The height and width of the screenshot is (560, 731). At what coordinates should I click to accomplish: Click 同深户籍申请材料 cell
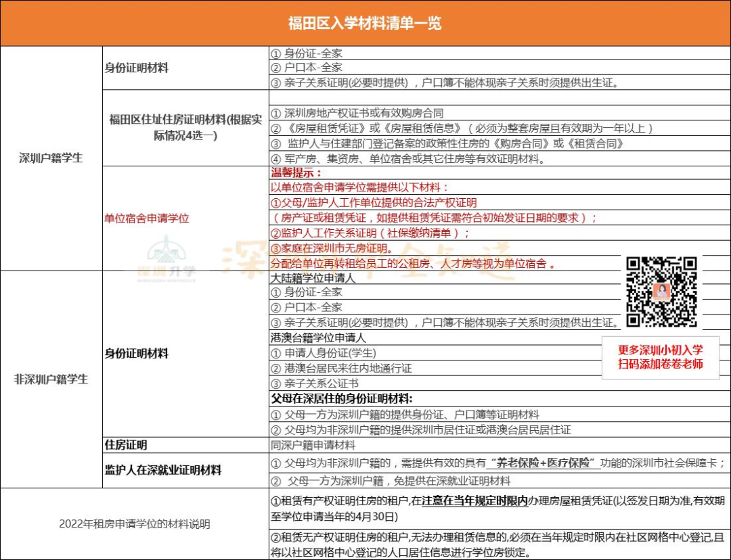pos(500,445)
